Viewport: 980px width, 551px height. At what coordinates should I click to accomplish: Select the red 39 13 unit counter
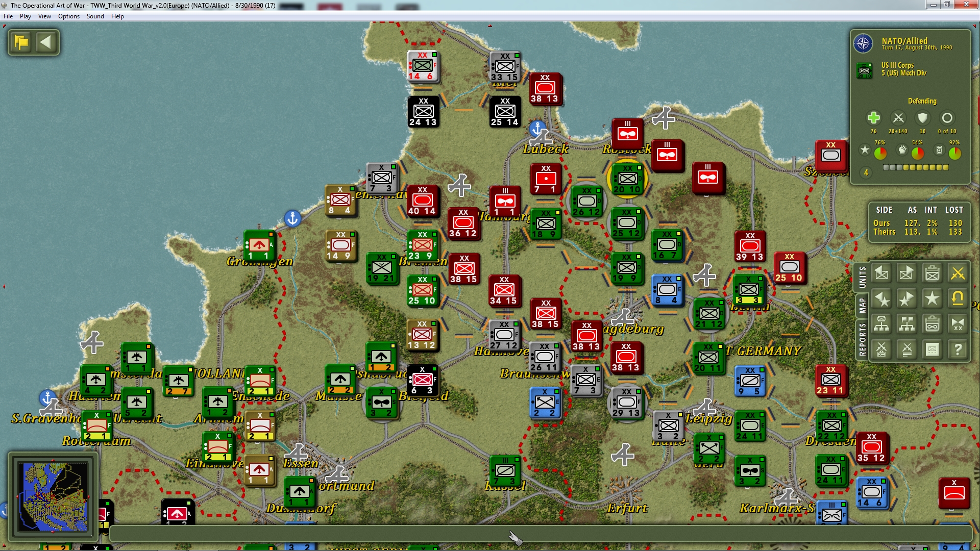coord(749,246)
